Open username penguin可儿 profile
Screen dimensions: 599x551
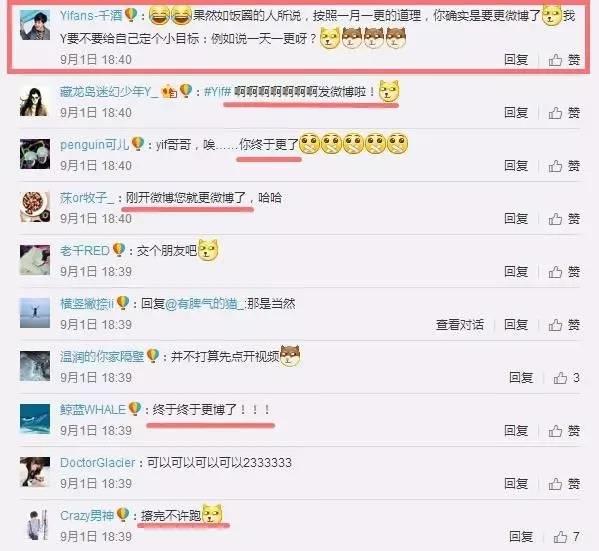point(94,145)
